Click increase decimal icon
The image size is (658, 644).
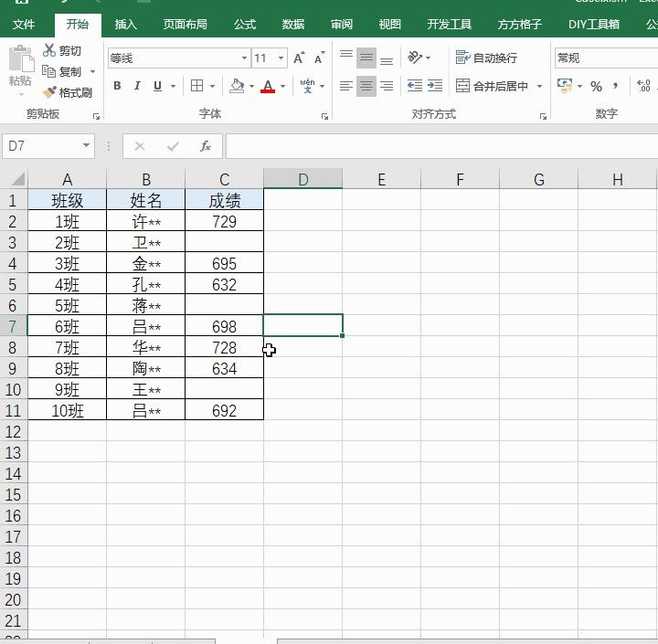tap(643, 86)
